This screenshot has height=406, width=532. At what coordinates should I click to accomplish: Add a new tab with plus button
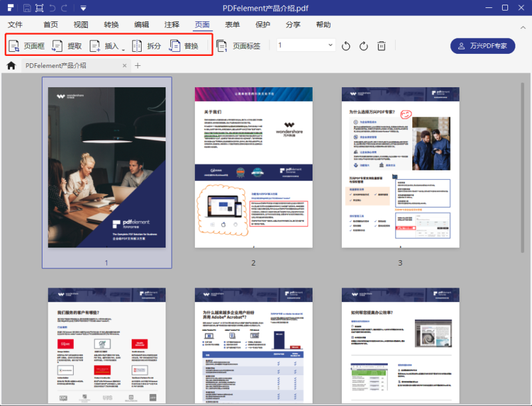pos(138,65)
